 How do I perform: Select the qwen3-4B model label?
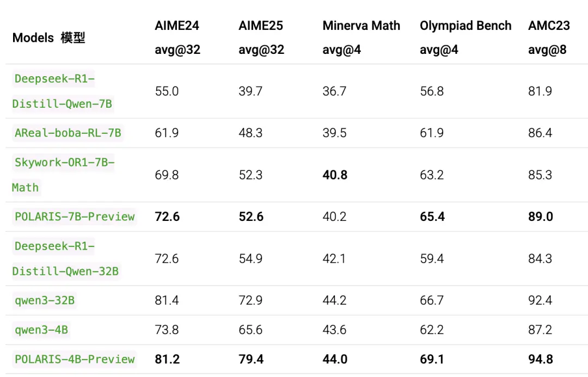(41, 330)
